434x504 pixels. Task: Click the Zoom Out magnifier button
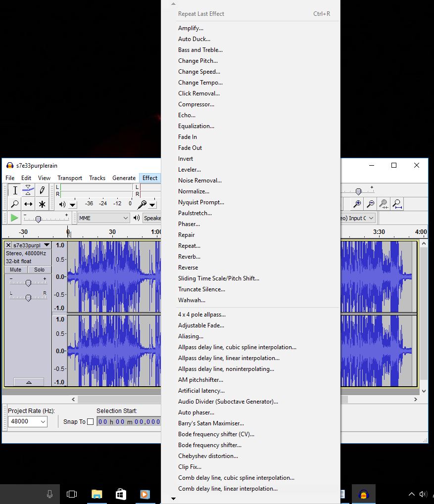[370, 204]
